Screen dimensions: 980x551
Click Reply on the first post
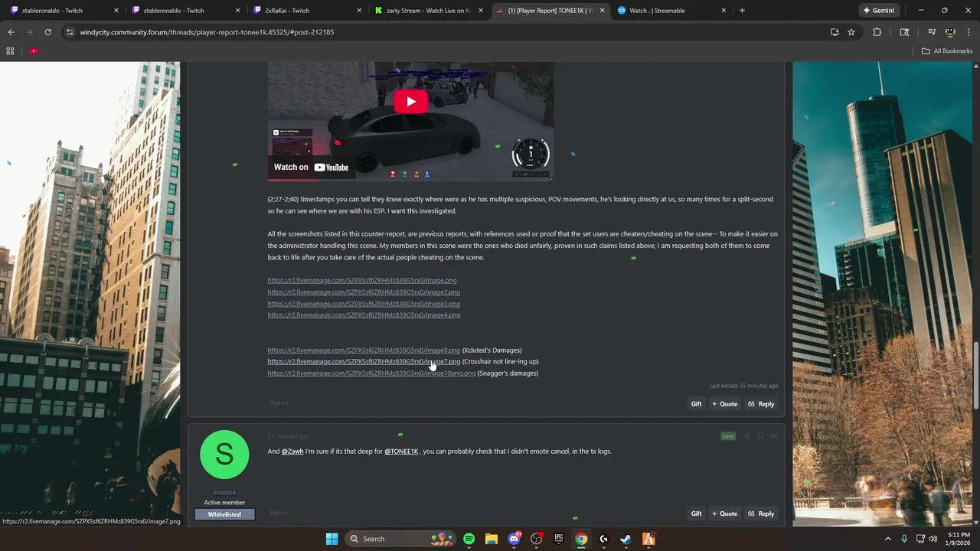click(x=761, y=404)
